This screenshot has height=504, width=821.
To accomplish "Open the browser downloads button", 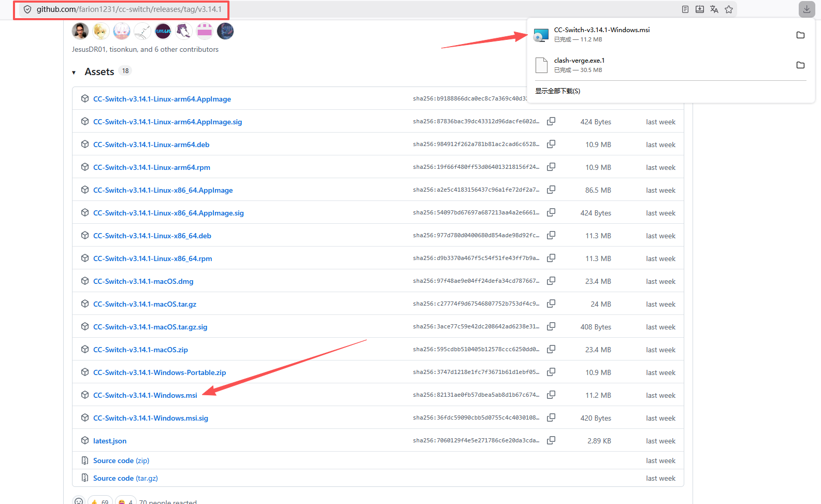I will tap(806, 9).
